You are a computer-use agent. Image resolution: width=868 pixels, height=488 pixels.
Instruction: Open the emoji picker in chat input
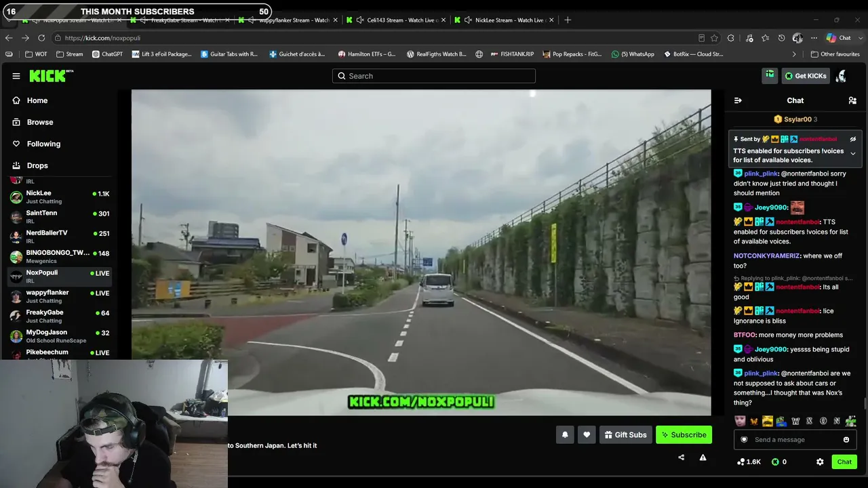(846, 440)
